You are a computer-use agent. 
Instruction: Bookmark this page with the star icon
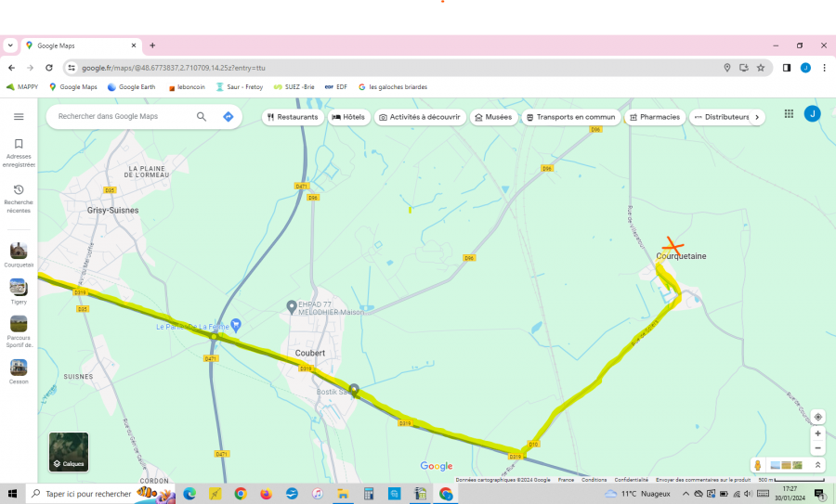pyautogui.click(x=761, y=68)
